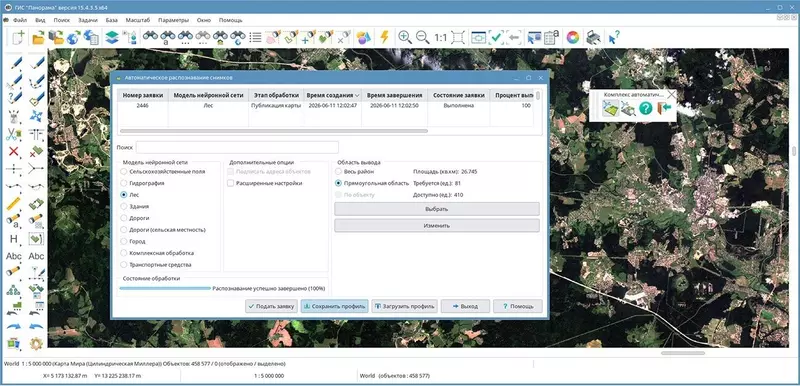Select Город model radio button

[x=123, y=241]
